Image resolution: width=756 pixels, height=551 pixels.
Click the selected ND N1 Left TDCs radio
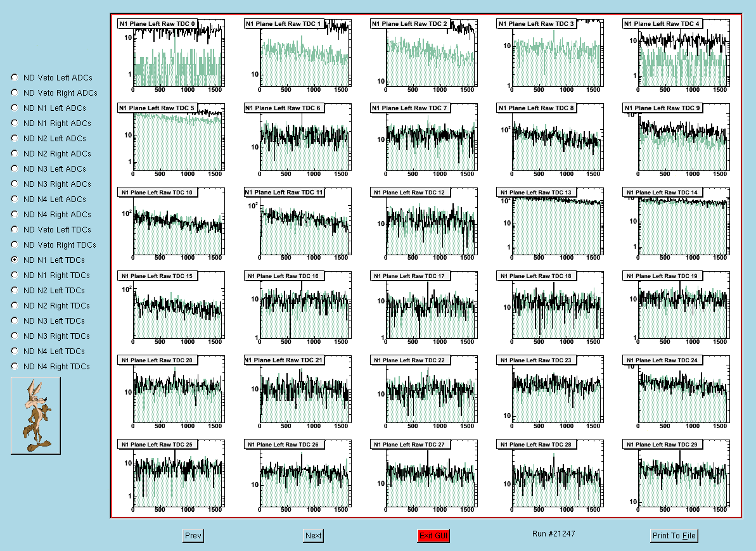15,260
